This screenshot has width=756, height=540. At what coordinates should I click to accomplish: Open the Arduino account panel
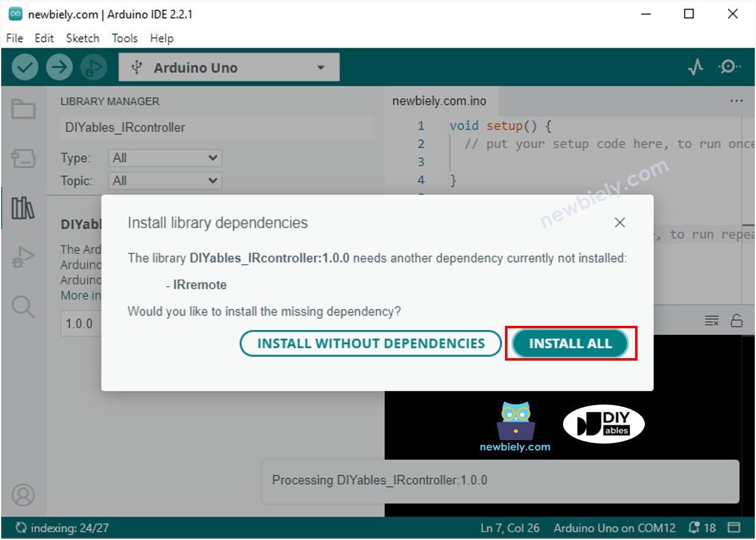pos(23,495)
